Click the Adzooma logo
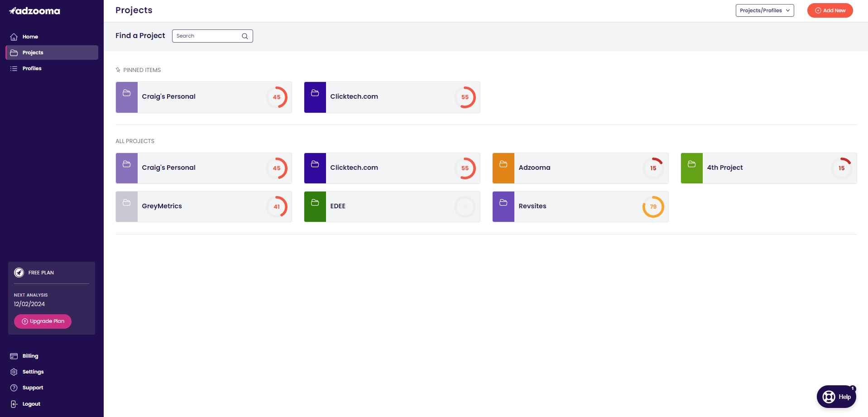This screenshot has width=868, height=417. click(x=34, y=11)
